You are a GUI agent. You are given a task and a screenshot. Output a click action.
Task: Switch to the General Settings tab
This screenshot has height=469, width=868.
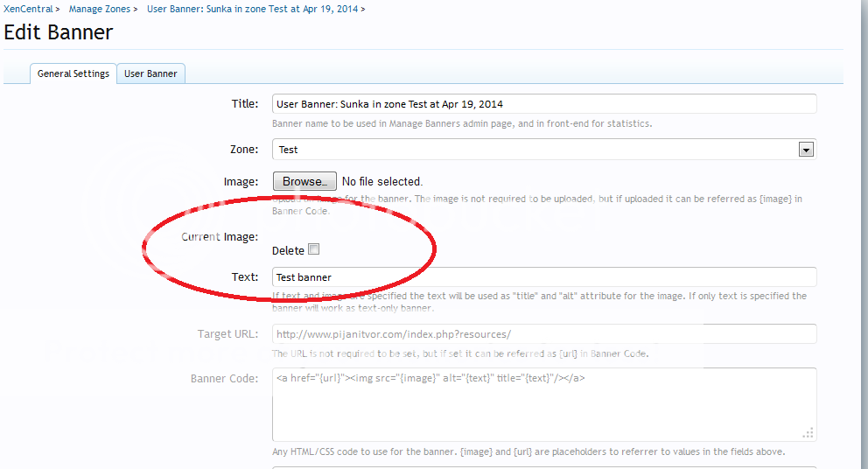click(73, 73)
